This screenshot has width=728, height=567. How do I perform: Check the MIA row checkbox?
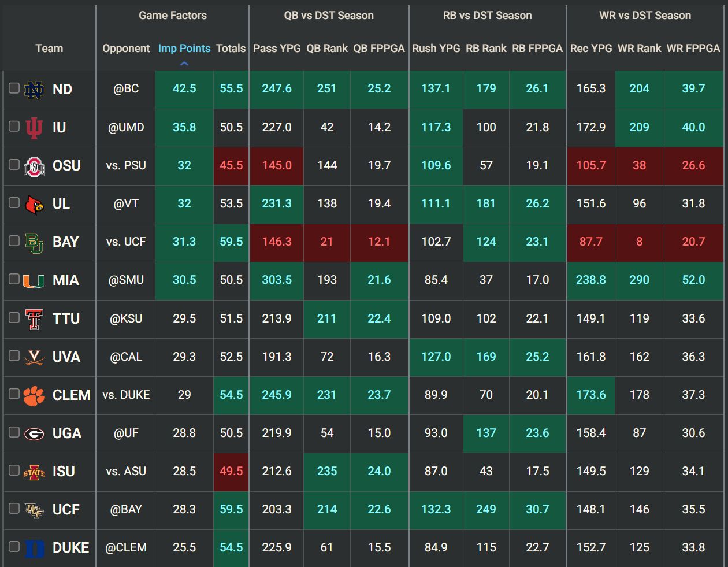point(14,279)
